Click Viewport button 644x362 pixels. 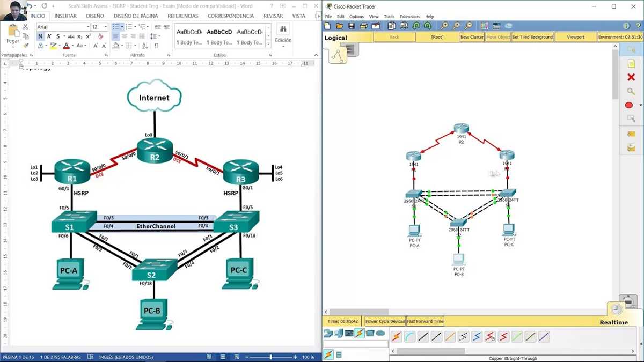point(576,37)
